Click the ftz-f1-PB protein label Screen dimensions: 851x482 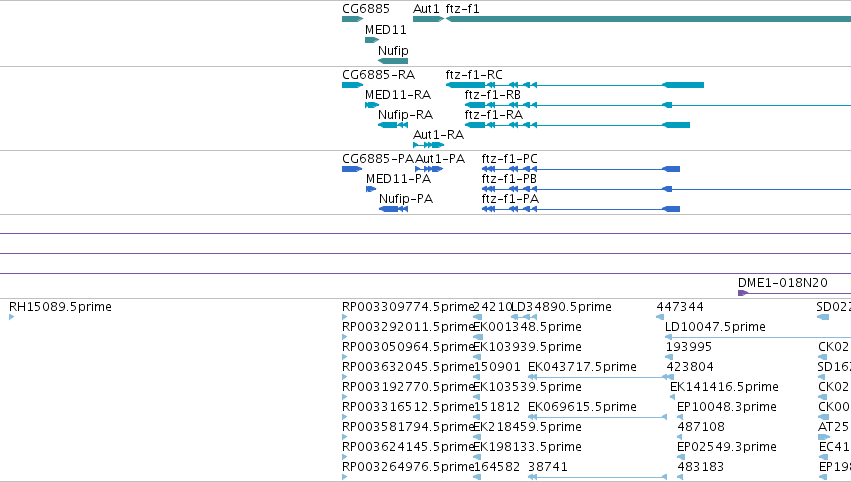tap(509, 179)
